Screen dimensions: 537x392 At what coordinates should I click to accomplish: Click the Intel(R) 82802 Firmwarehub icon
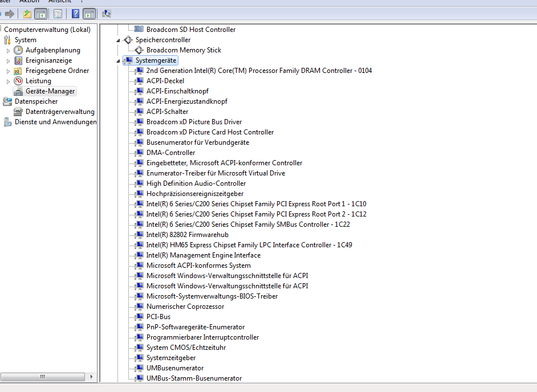[x=139, y=235]
